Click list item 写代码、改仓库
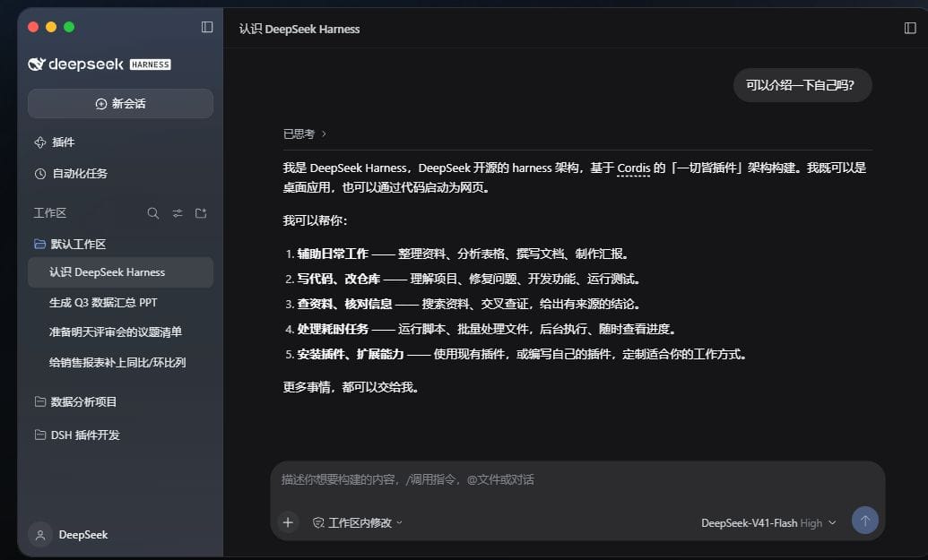The height and width of the screenshot is (560, 928). click(x=339, y=279)
